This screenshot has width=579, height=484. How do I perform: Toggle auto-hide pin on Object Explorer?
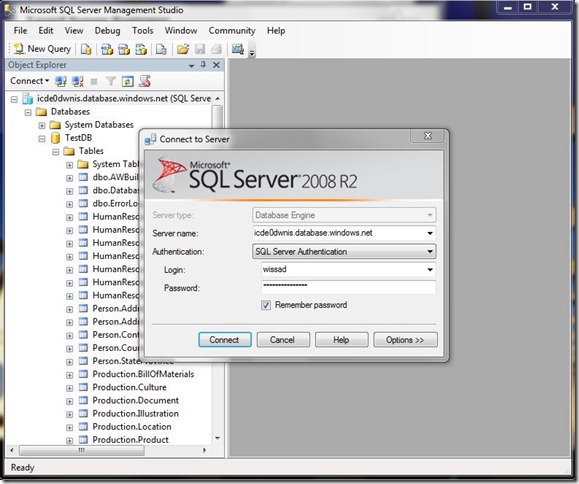pyautogui.click(x=203, y=65)
